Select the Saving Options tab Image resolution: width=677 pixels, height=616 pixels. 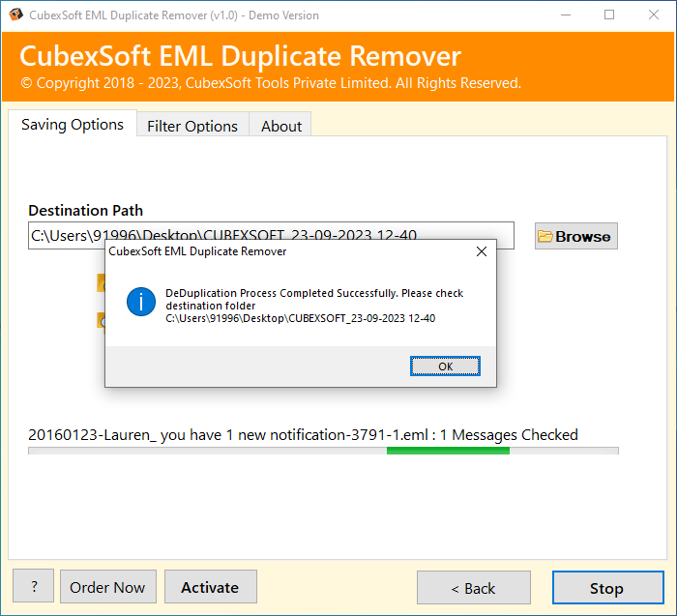pyautogui.click(x=73, y=124)
